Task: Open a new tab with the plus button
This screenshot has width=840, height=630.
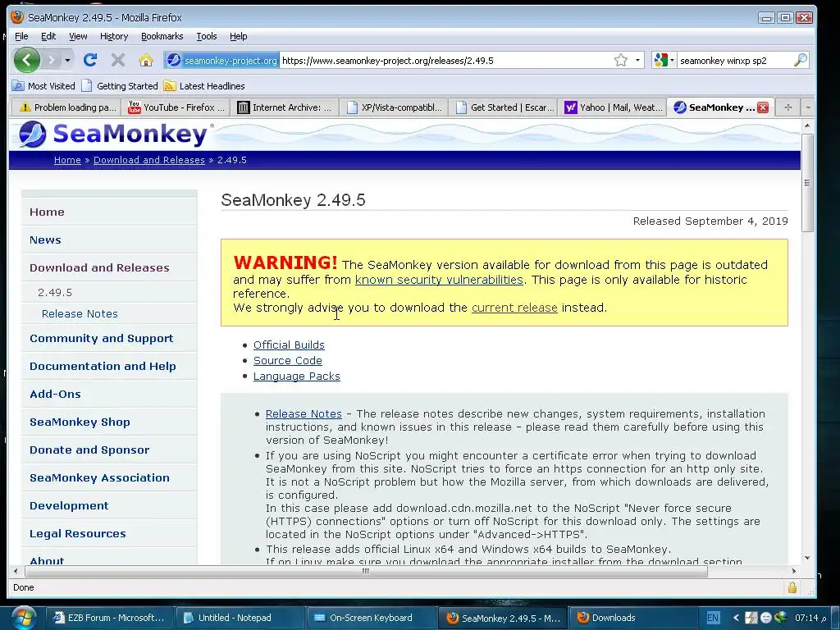Action: pyautogui.click(x=787, y=107)
